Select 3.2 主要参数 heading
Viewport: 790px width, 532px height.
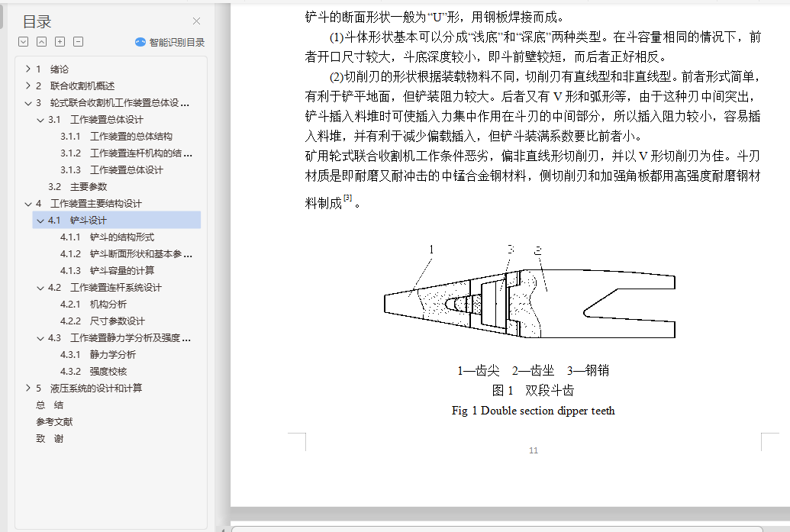click(x=78, y=187)
